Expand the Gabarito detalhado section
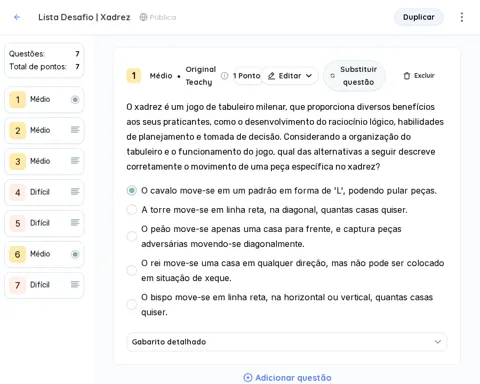480x384 pixels. click(x=286, y=342)
